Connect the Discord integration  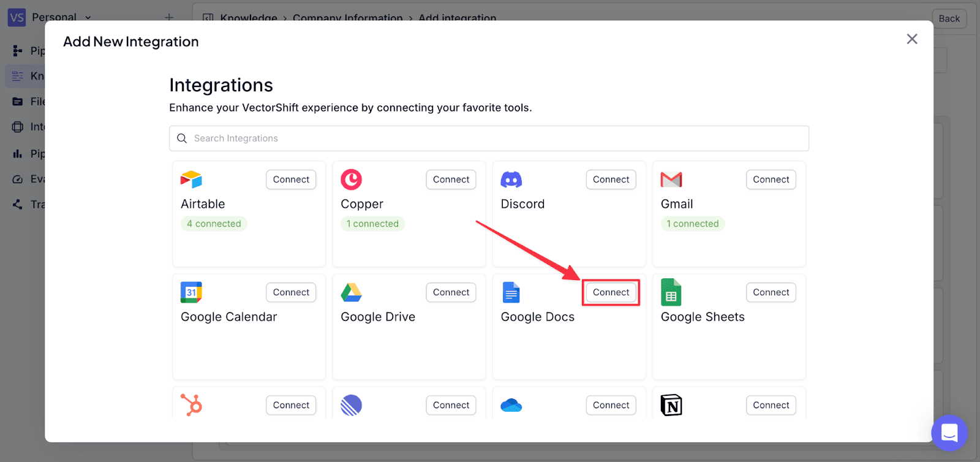click(611, 180)
